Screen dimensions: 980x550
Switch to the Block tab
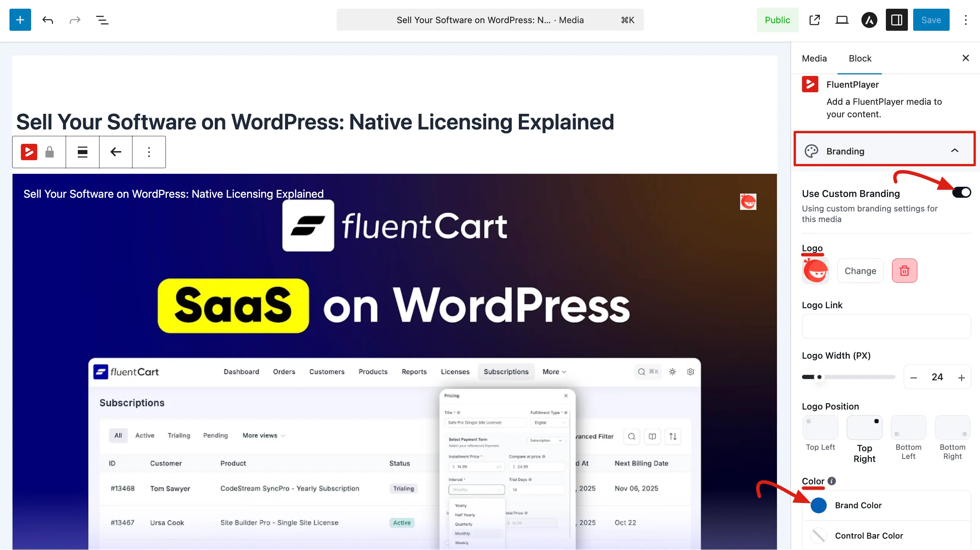(x=860, y=58)
